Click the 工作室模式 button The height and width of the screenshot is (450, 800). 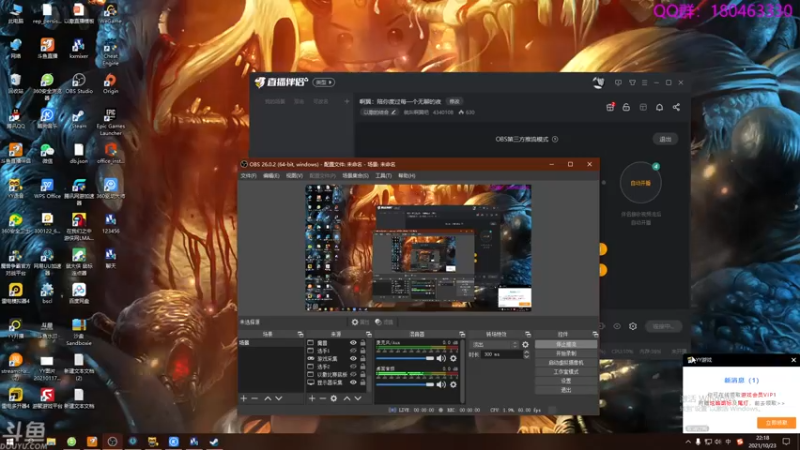[x=566, y=372]
